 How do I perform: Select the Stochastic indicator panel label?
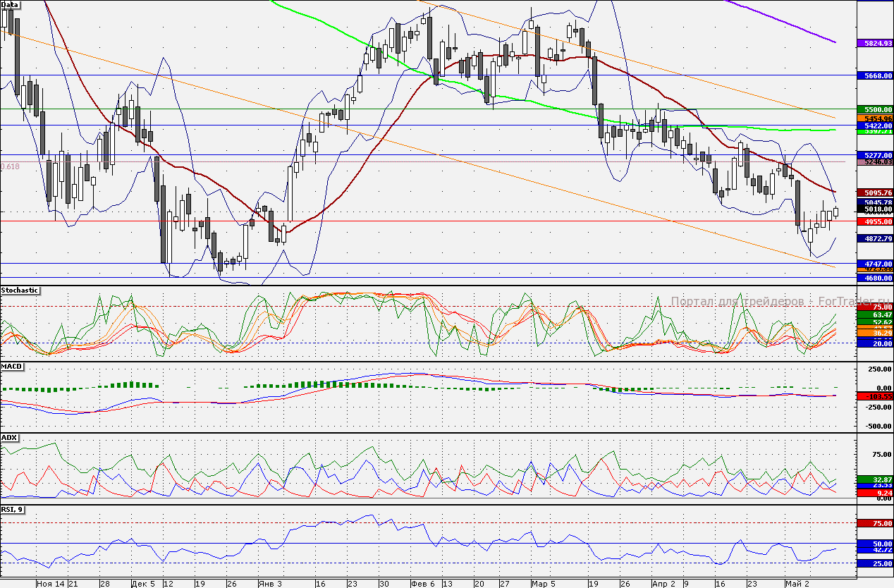(x=20, y=290)
